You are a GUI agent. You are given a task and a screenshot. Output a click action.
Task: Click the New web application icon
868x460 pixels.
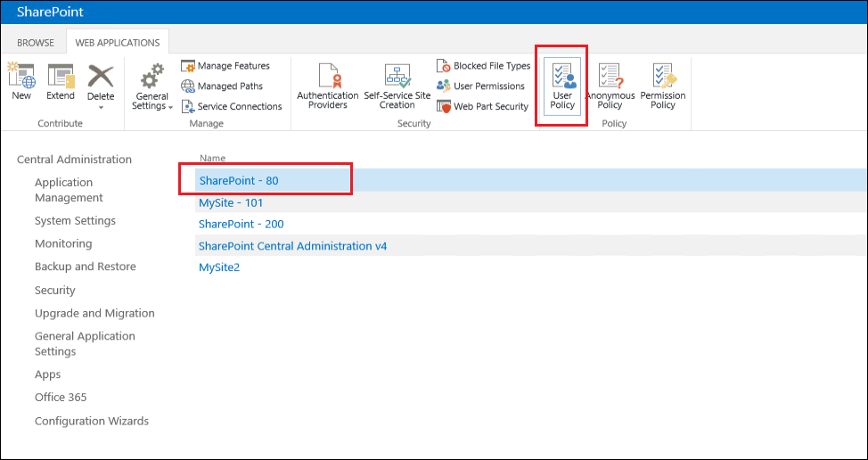(x=21, y=75)
